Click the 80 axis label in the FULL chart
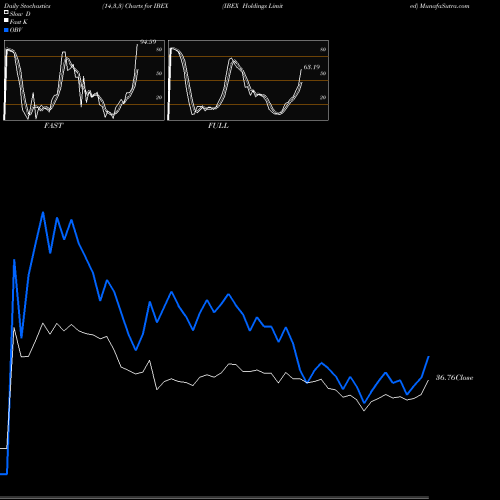Viewport: 500px width, 500px height. (x=323, y=50)
